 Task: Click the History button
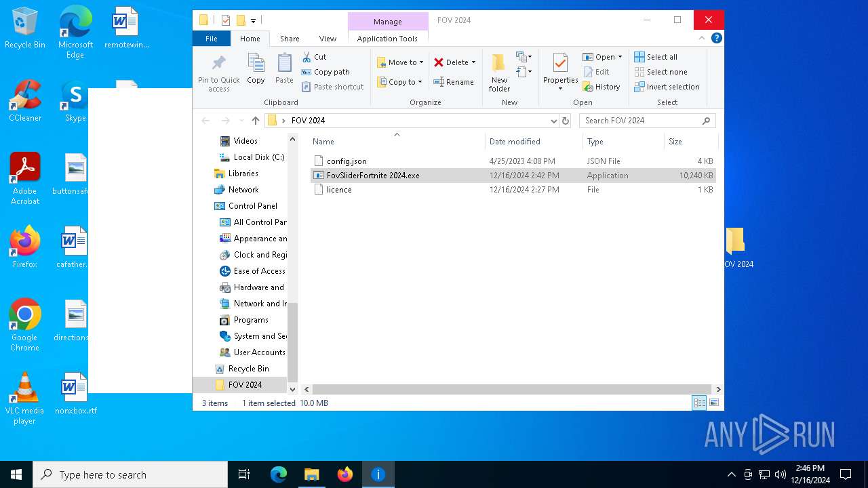click(601, 87)
